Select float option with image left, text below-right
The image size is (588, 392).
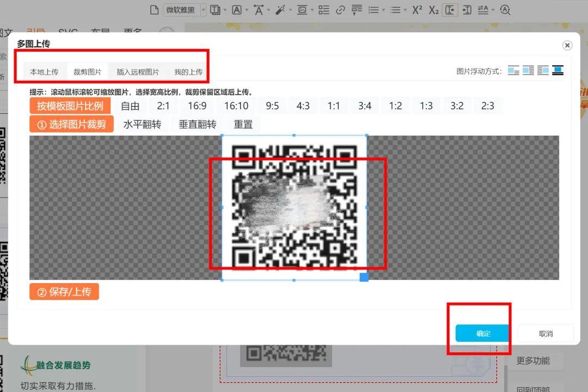tap(513, 71)
